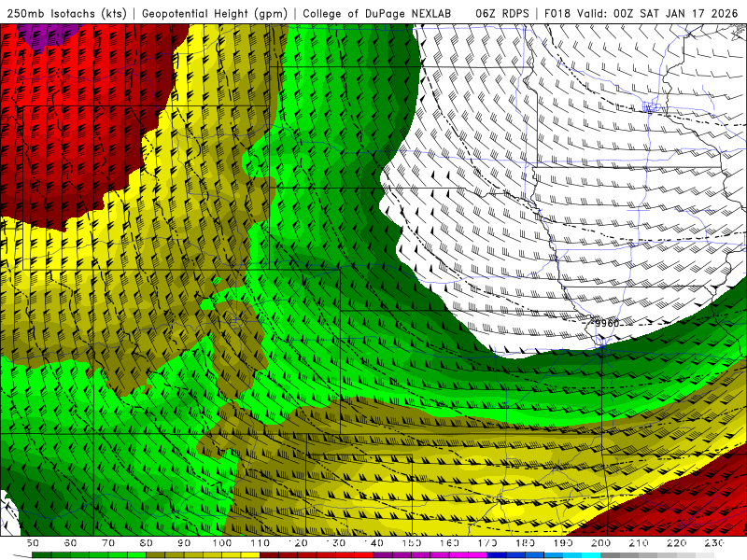Click the darkest green swatch below '50'
The image size is (747, 560).
tap(42, 555)
